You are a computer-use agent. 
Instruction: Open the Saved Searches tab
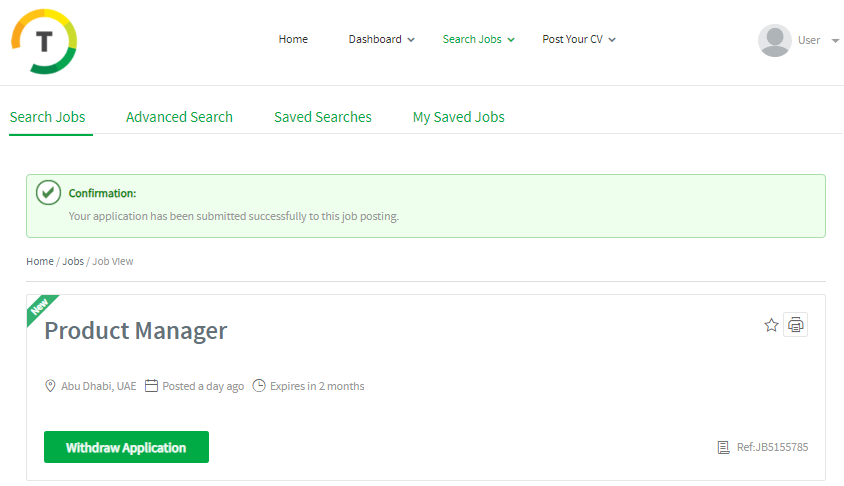(322, 117)
